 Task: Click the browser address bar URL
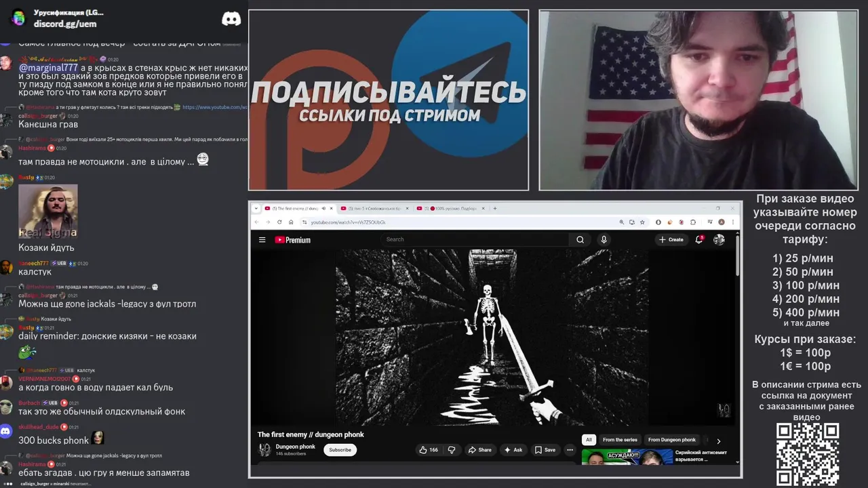pos(349,222)
